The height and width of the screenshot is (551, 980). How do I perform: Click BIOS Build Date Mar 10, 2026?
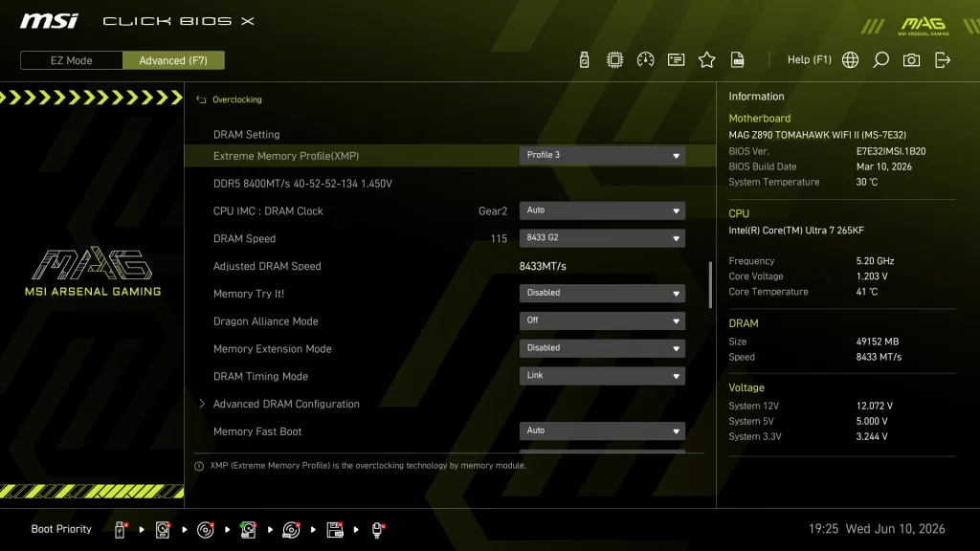pos(883,166)
